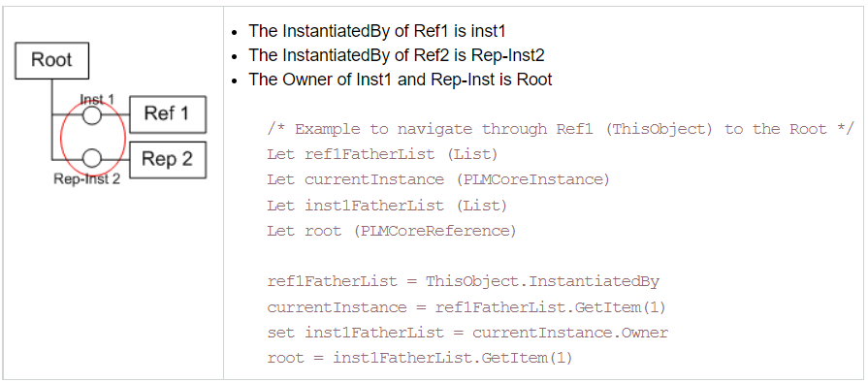This screenshot has height=383, width=868.
Task: Click first bullet about Ref1 InstantiatedBy
Action: [376, 30]
